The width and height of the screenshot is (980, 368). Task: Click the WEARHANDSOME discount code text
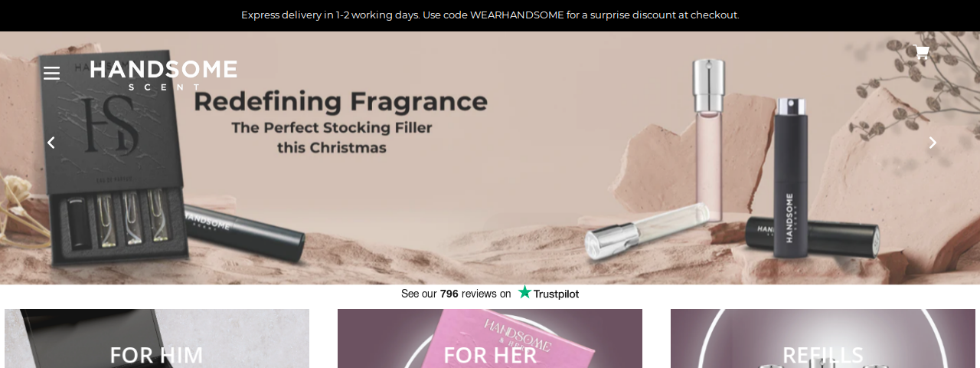click(x=517, y=15)
